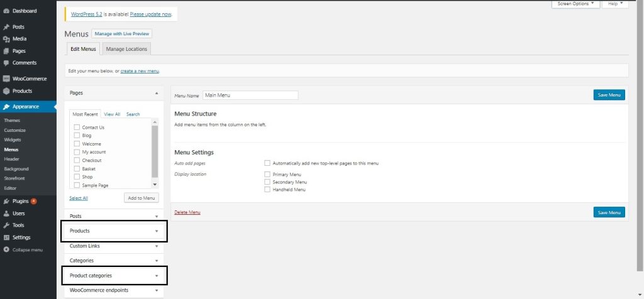Click the WooCommerce icon in sidebar
The image size is (644, 299).
click(x=6, y=79)
